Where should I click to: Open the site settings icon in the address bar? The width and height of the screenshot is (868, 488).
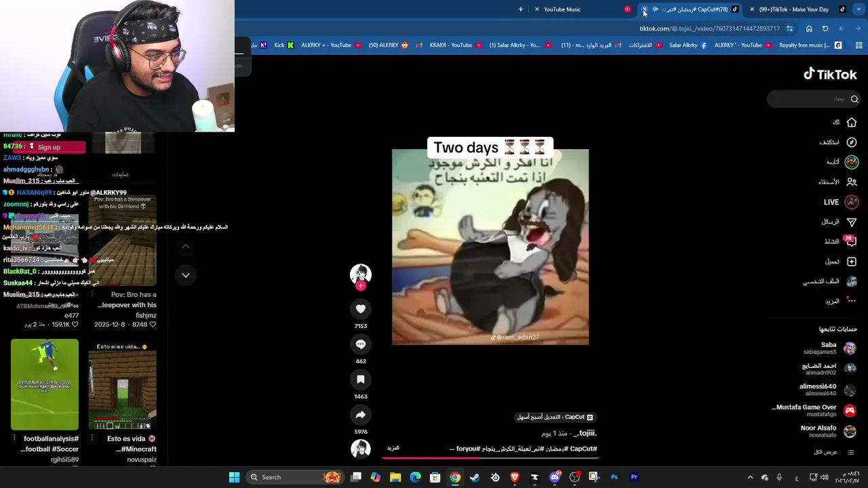coord(789,28)
